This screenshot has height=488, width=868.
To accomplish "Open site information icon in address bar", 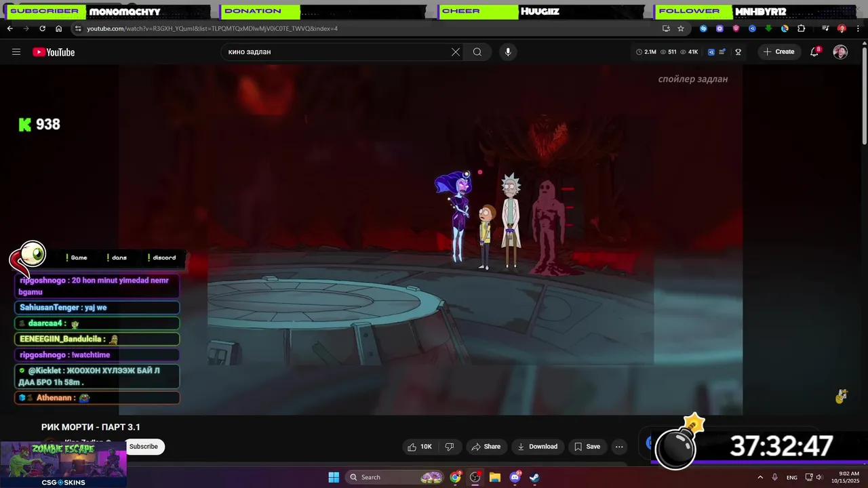I will pyautogui.click(x=78, y=28).
